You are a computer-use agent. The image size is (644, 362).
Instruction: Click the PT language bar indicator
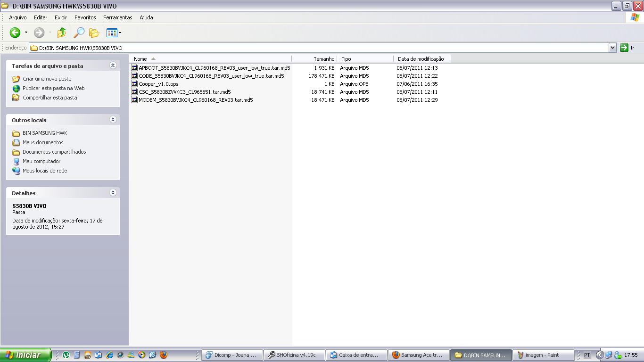[x=587, y=355]
